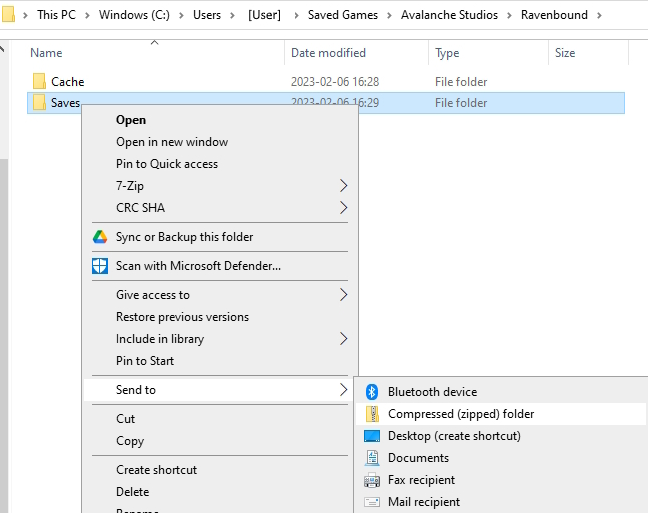
Task: Select Compressed (zipped) folder
Action: click(501, 414)
